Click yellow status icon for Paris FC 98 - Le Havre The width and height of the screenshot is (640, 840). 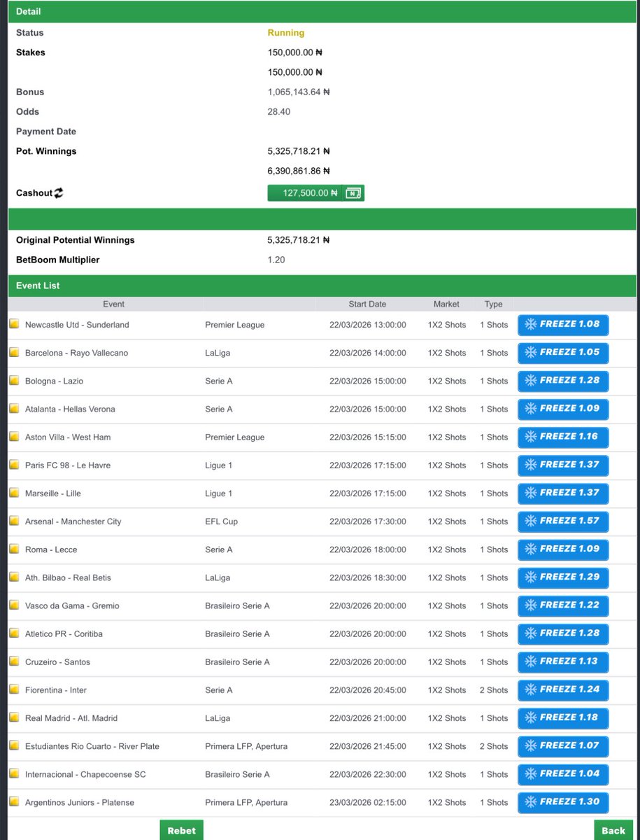point(14,464)
